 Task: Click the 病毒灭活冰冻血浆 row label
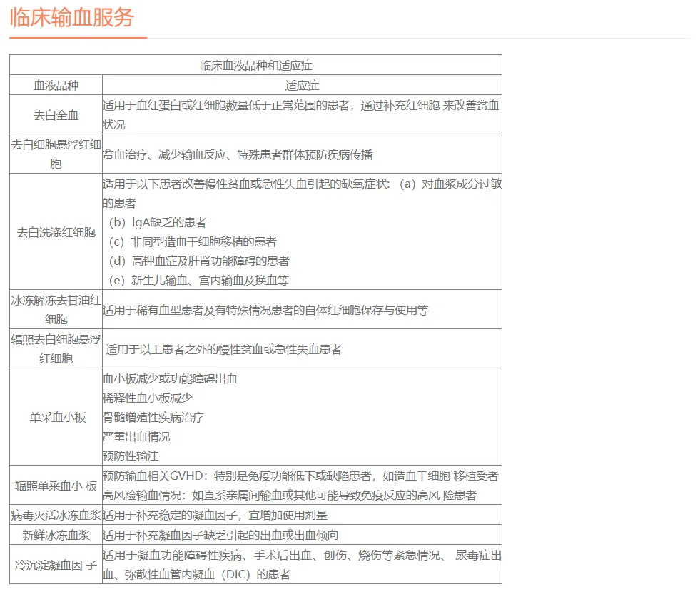click(x=56, y=515)
